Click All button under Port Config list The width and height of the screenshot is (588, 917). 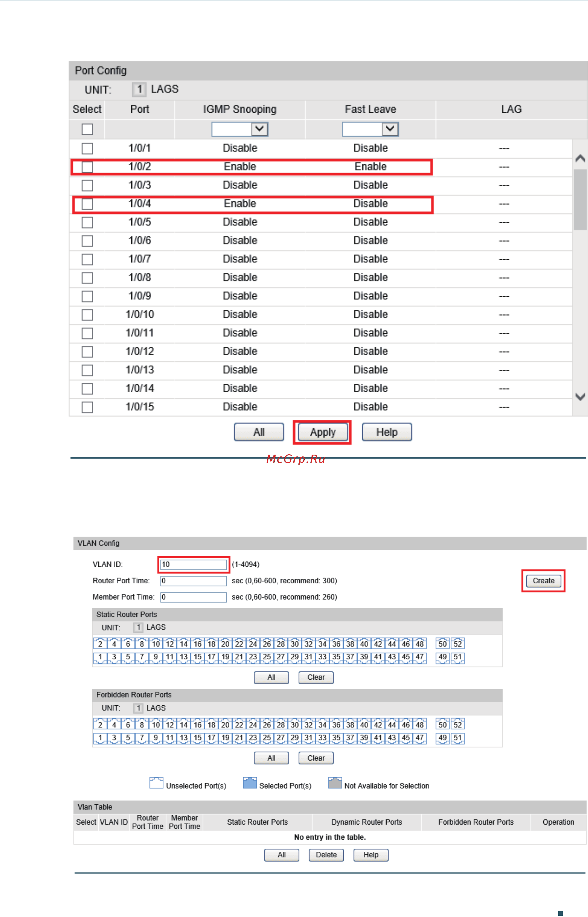[x=259, y=432]
